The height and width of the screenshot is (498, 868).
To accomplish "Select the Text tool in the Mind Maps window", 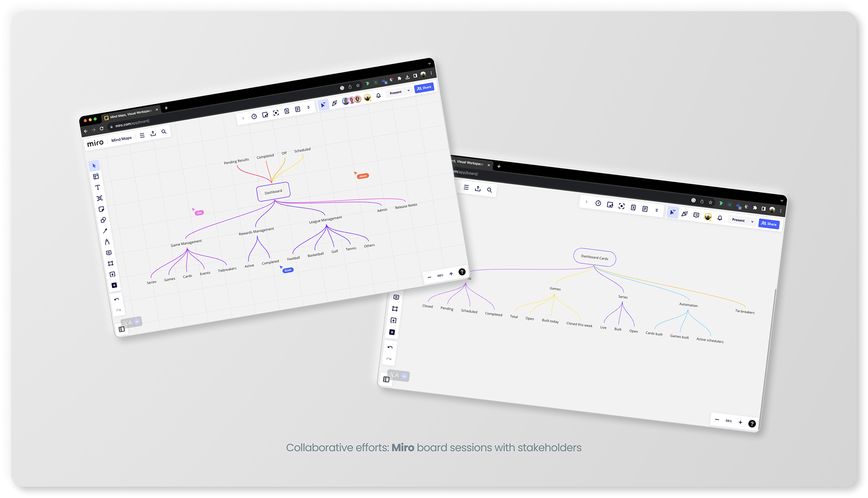I will click(97, 188).
